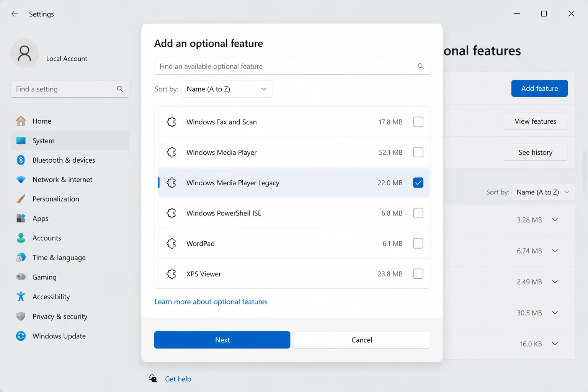
Task: Click the View features button
Action: coord(535,121)
